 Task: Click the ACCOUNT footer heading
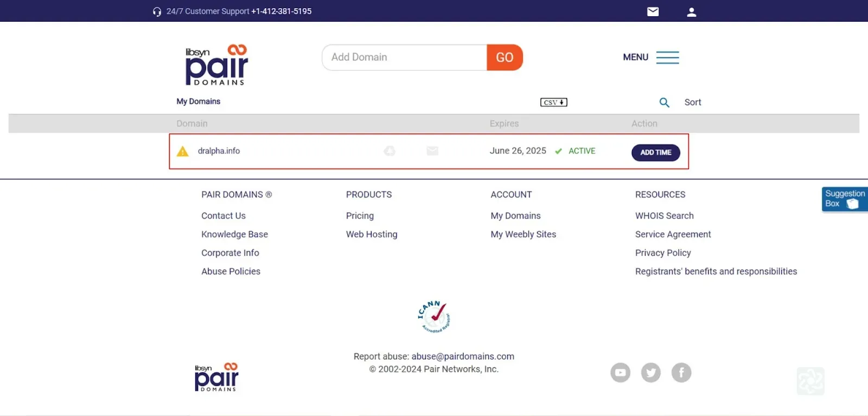coord(512,195)
